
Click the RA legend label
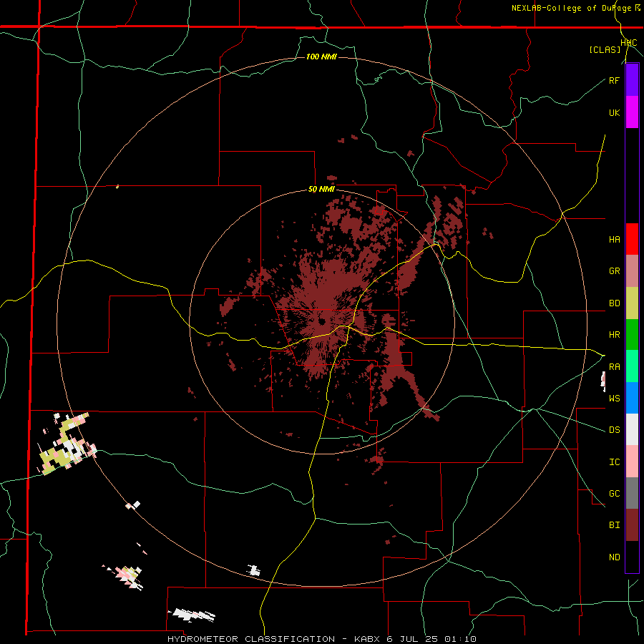click(x=614, y=367)
